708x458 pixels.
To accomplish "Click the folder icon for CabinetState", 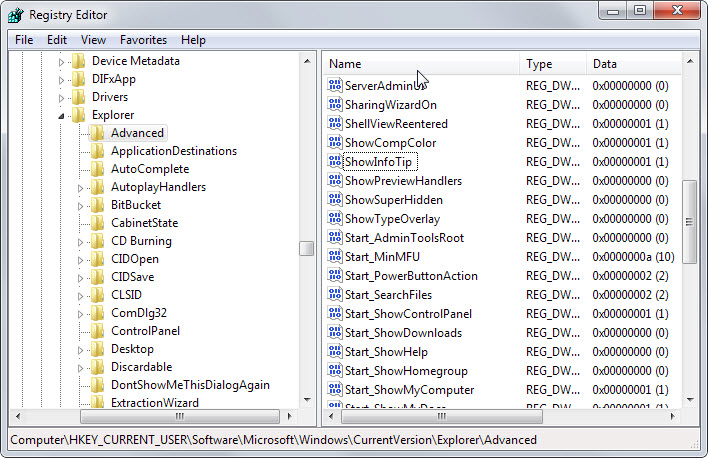I will tap(98, 223).
